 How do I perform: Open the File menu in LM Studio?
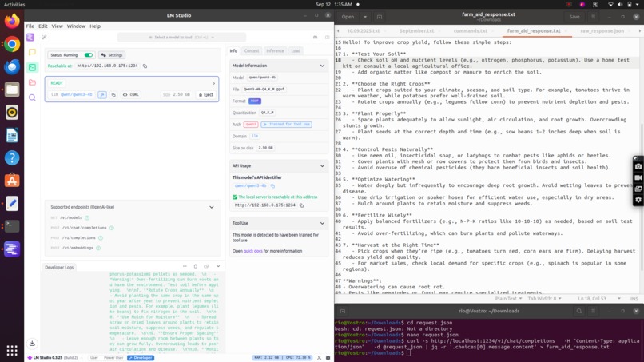30,26
